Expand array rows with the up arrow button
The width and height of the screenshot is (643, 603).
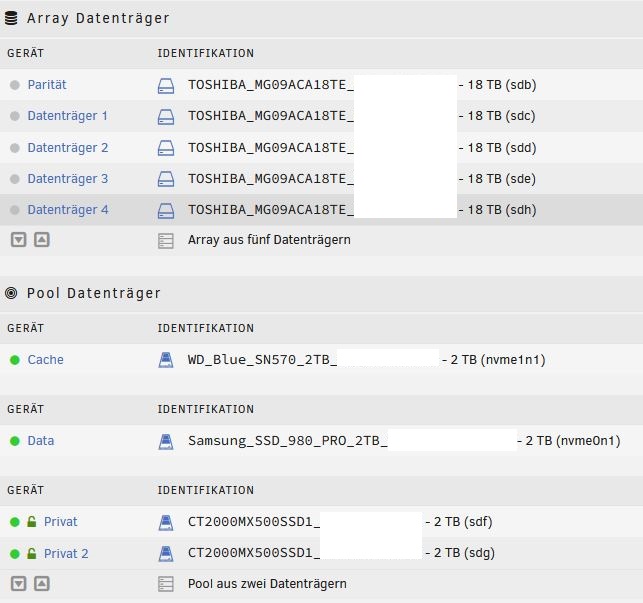pyautogui.click(x=42, y=240)
